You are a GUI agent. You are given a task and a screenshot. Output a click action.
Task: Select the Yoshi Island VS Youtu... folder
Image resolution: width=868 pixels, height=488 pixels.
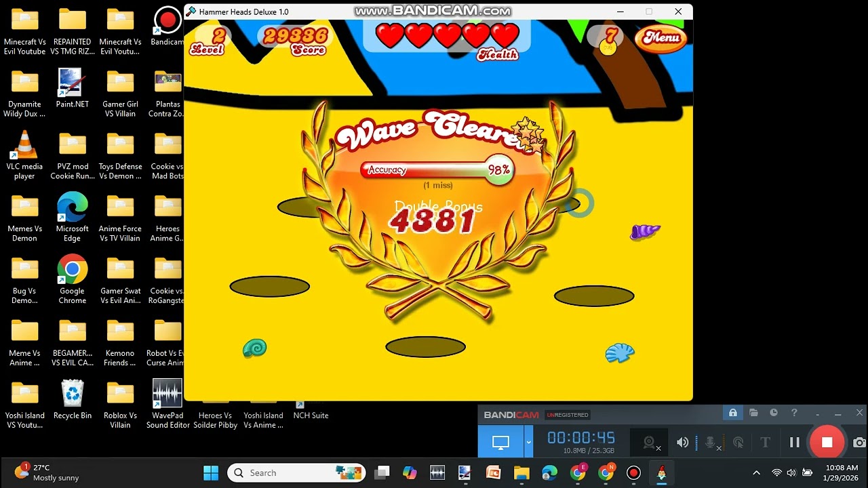point(24,405)
